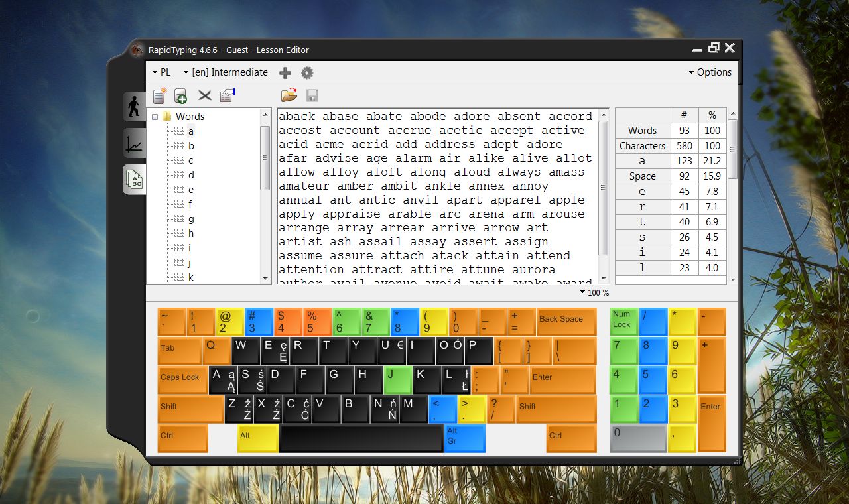
Task: Select lesson 'k' in Words tree
Action: pos(191,277)
